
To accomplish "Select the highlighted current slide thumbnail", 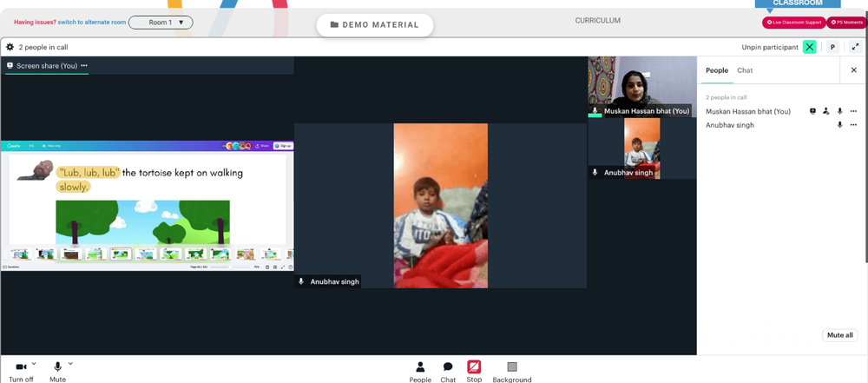I will [121, 254].
